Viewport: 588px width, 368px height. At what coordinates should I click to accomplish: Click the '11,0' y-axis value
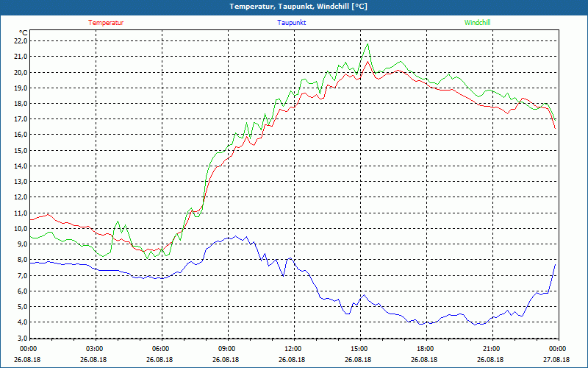(21, 213)
